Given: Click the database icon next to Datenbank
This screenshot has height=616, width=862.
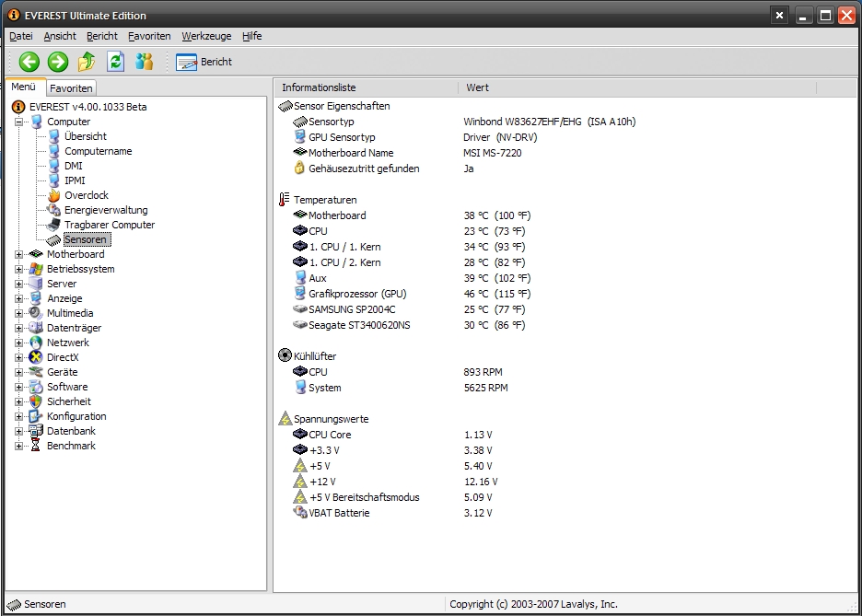Looking at the screenshot, I should (x=36, y=431).
